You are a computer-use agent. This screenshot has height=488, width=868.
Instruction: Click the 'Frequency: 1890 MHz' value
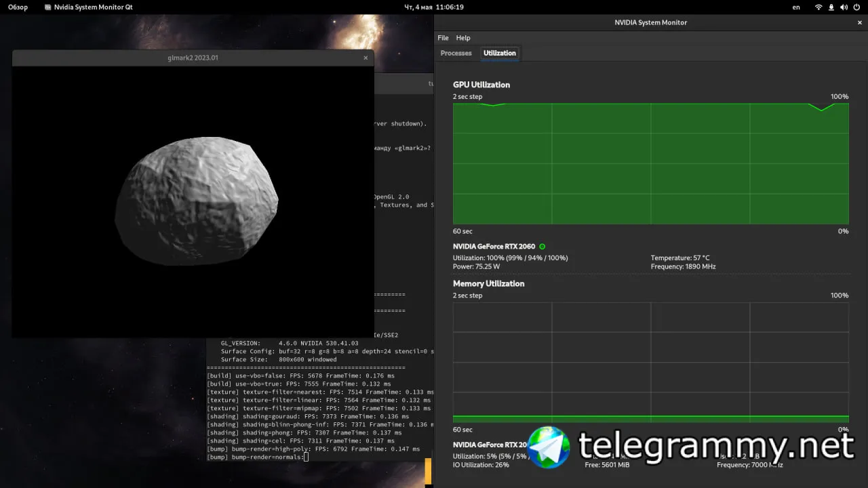(x=683, y=266)
